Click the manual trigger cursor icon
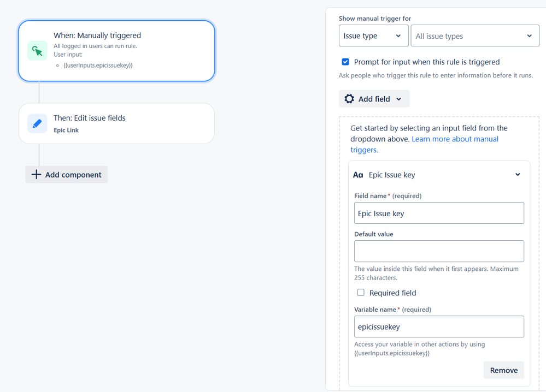This screenshot has height=392, width=546. 37,51
